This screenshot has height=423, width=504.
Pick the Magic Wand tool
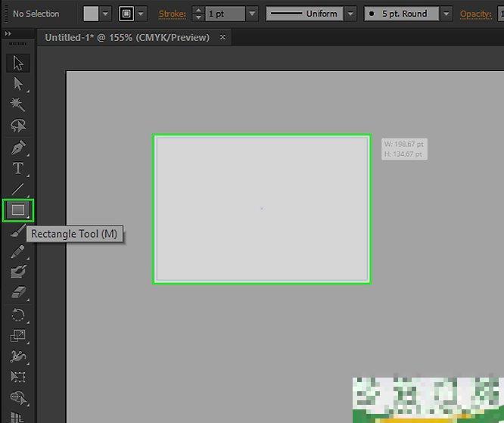18,104
